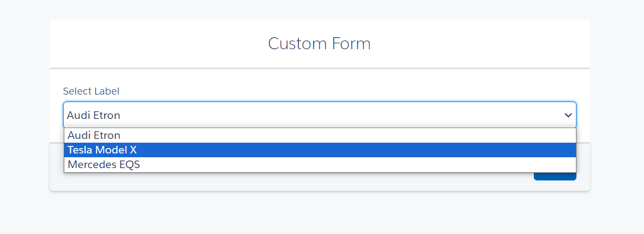Click the blue button in the form footer
Screen dimensions: 644x234
pos(555,177)
